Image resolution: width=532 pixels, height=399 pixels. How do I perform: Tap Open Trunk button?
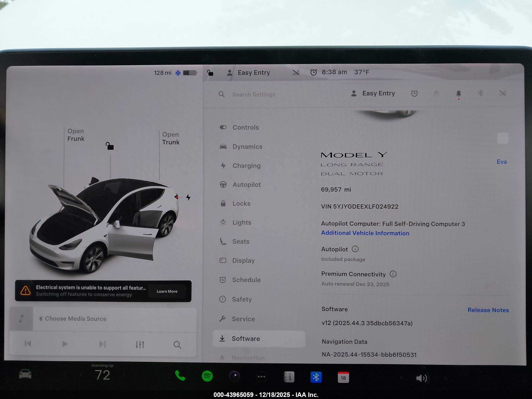171,138
